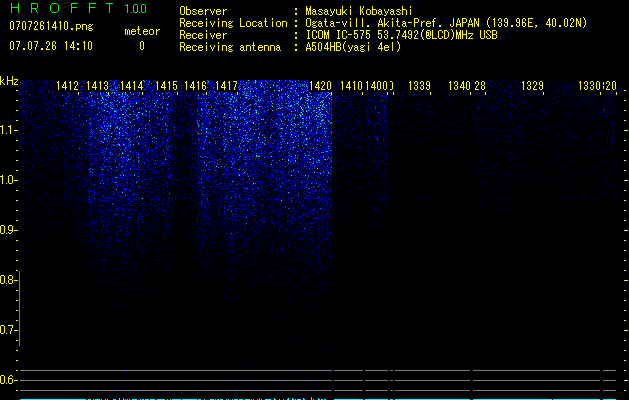Click the 1339 time marker

tap(419, 86)
